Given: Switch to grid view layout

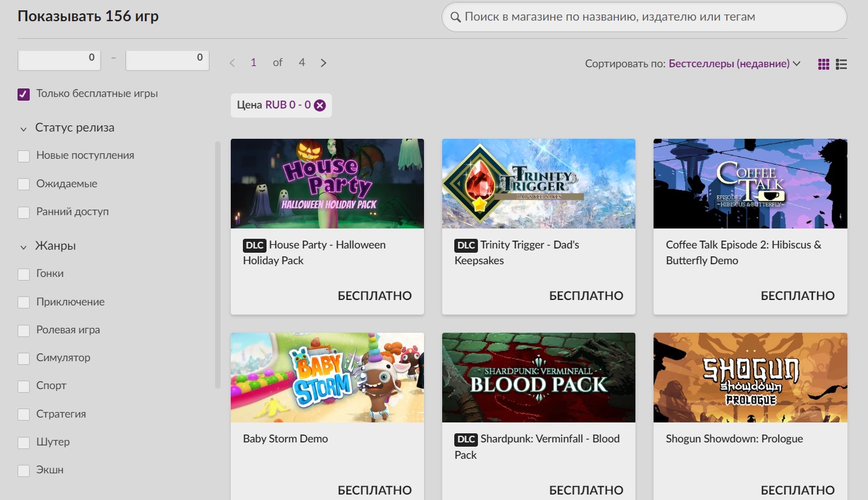Looking at the screenshot, I should (823, 64).
